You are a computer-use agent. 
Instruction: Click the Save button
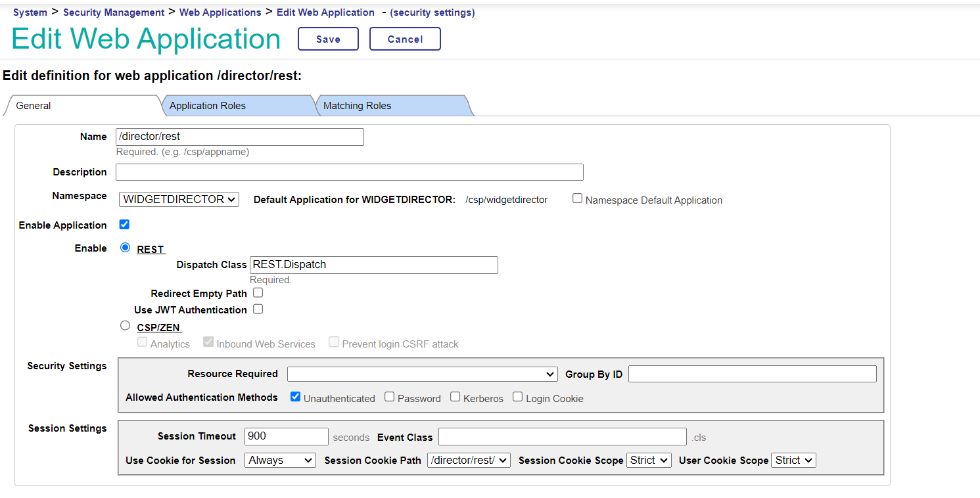[328, 39]
